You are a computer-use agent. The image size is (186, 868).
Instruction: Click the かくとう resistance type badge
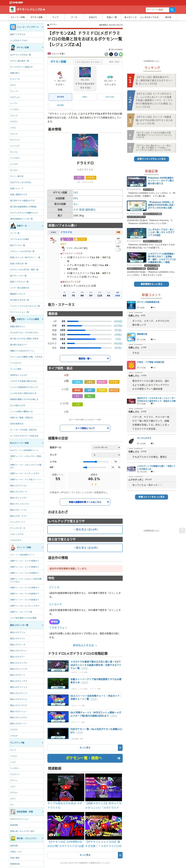[x=114, y=390]
